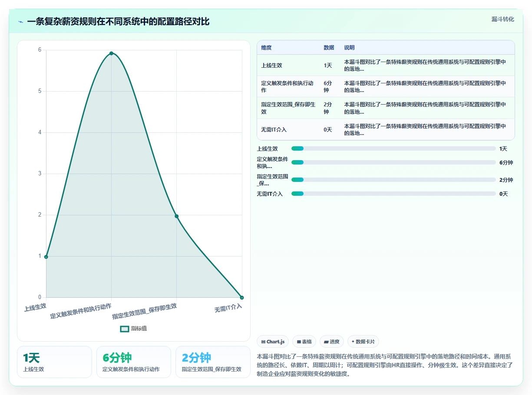Click the 指定生效范围_保存即生效 table cell

click(x=287, y=108)
